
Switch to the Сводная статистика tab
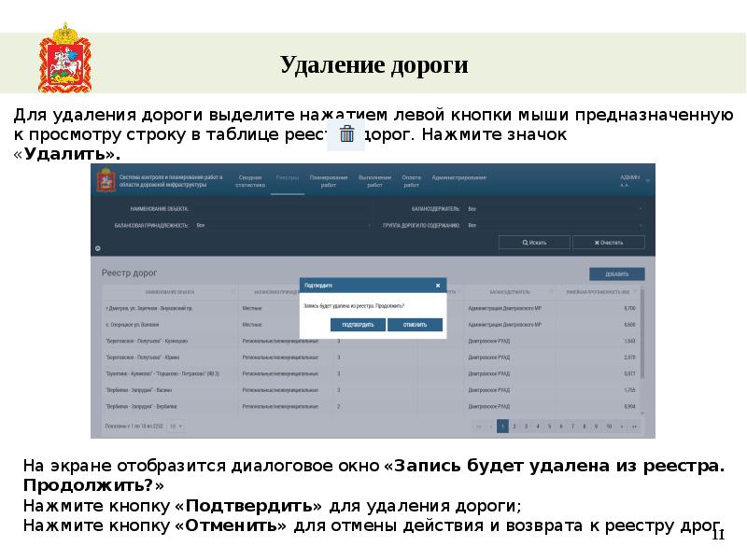pyautogui.click(x=249, y=181)
